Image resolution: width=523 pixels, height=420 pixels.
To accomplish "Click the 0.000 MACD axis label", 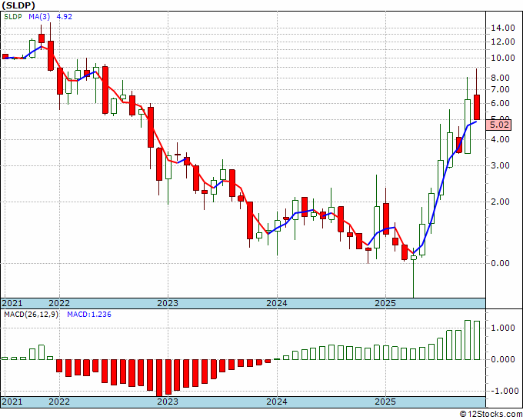I will (503, 360).
